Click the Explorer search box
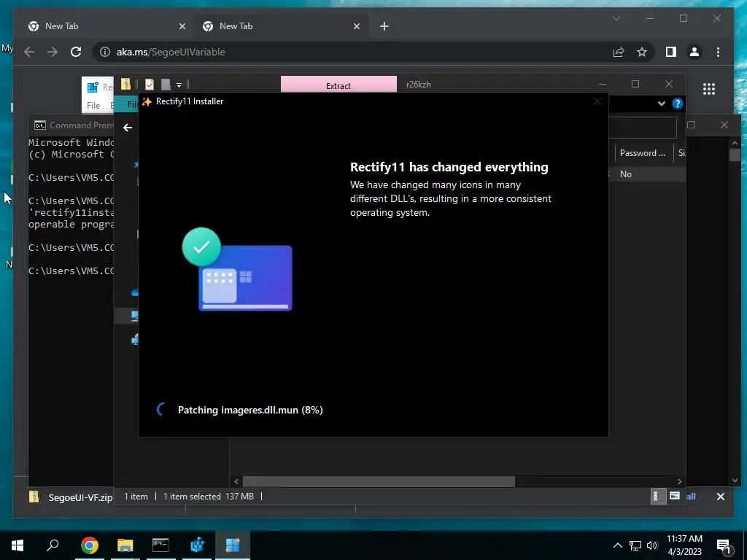The image size is (747, 560). coord(642,128)
